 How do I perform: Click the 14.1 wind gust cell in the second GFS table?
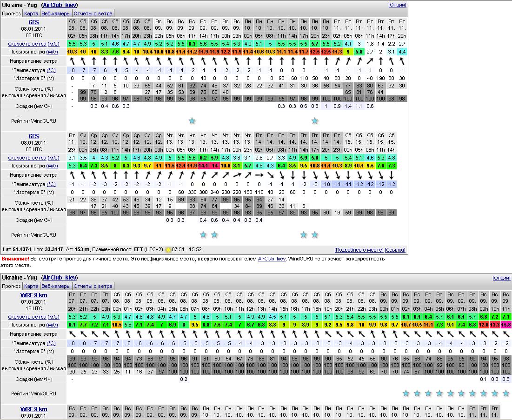point(203,166)
